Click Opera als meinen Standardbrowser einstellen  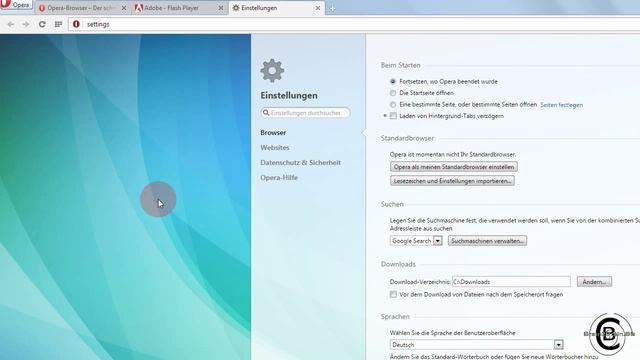click(x=453, y=167)
